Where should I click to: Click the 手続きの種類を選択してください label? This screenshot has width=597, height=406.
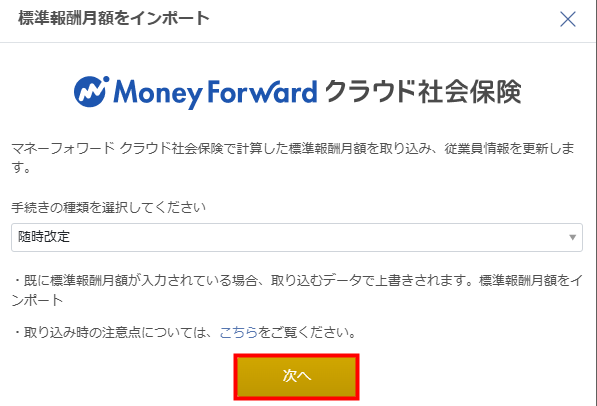109,208
